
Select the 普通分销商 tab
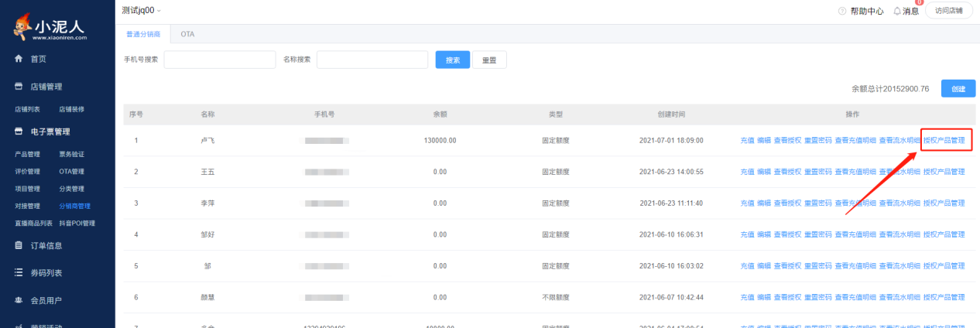pyautogui.click(x=143, y=35)
